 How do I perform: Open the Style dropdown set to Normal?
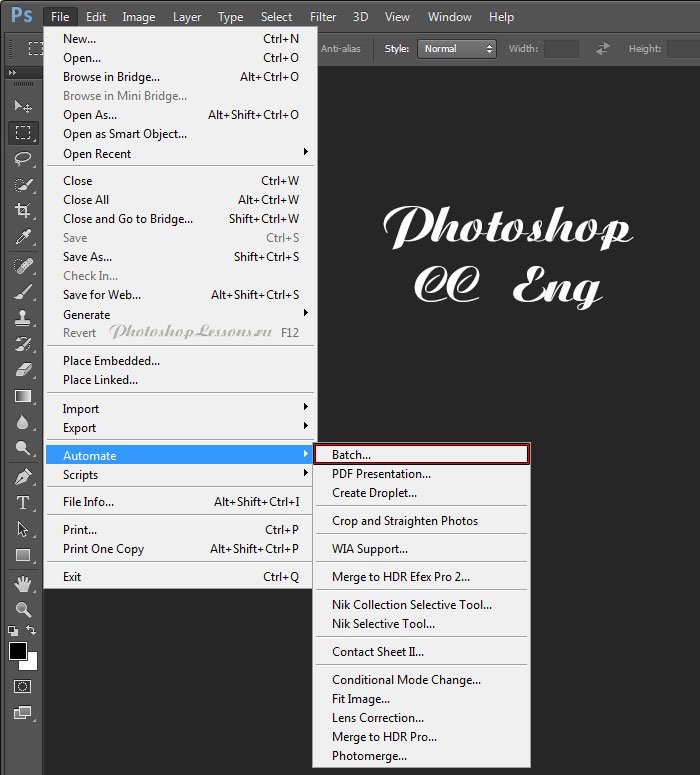(457, 48)
